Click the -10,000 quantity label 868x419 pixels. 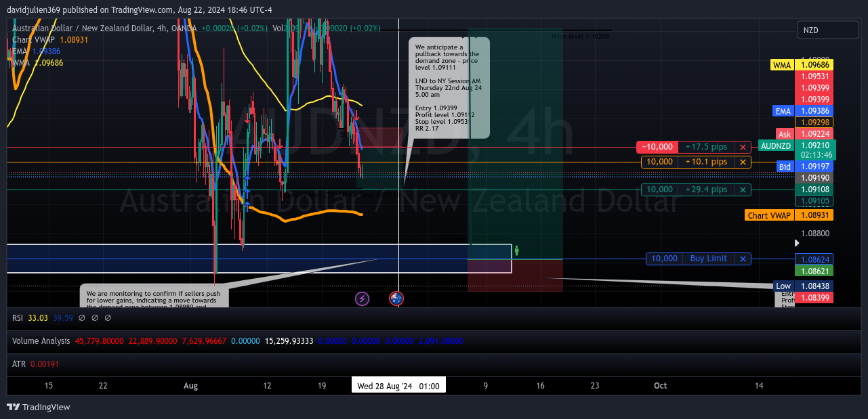[x=657, y=147]
